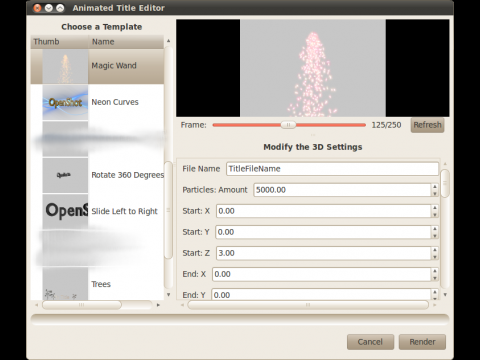Click the render progress bar

(240, 319)
